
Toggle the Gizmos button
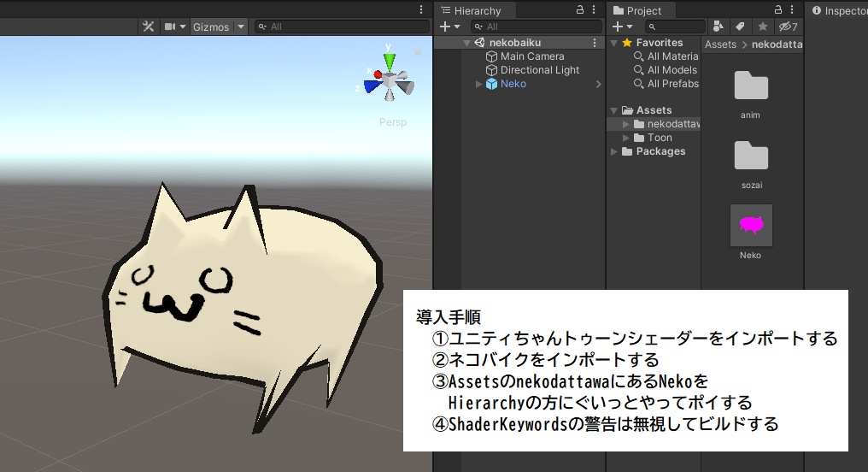click(211, 27)
